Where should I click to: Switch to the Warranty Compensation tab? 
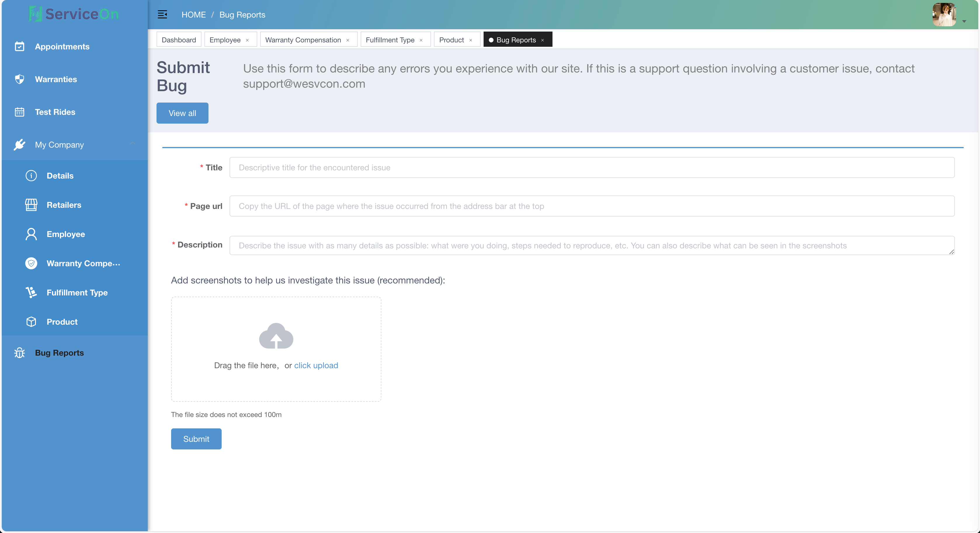pyautogui.click(x=303, y=40)
